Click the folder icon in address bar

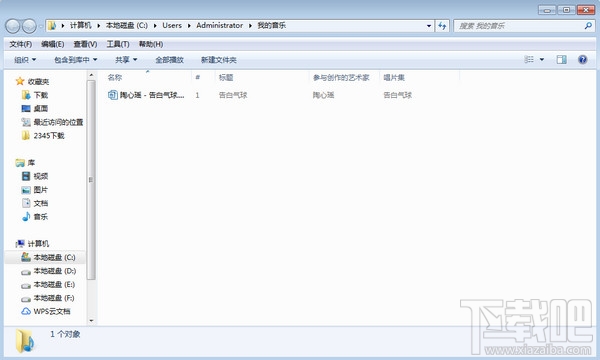pos(52,26)
